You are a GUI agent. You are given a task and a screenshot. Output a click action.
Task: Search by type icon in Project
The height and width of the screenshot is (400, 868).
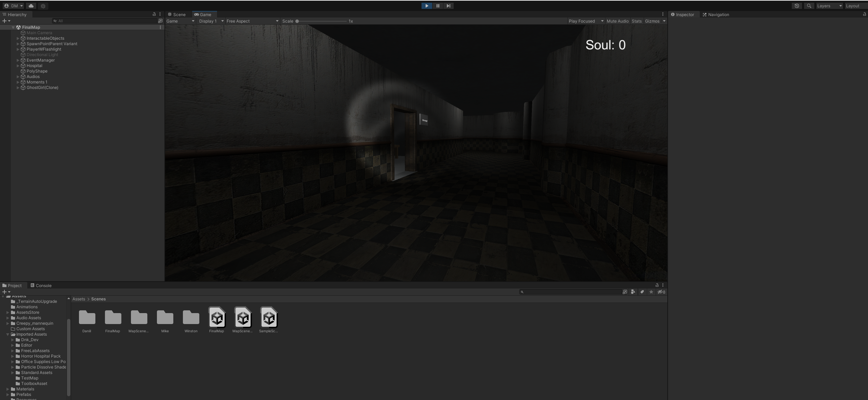(x=633, y=292)
